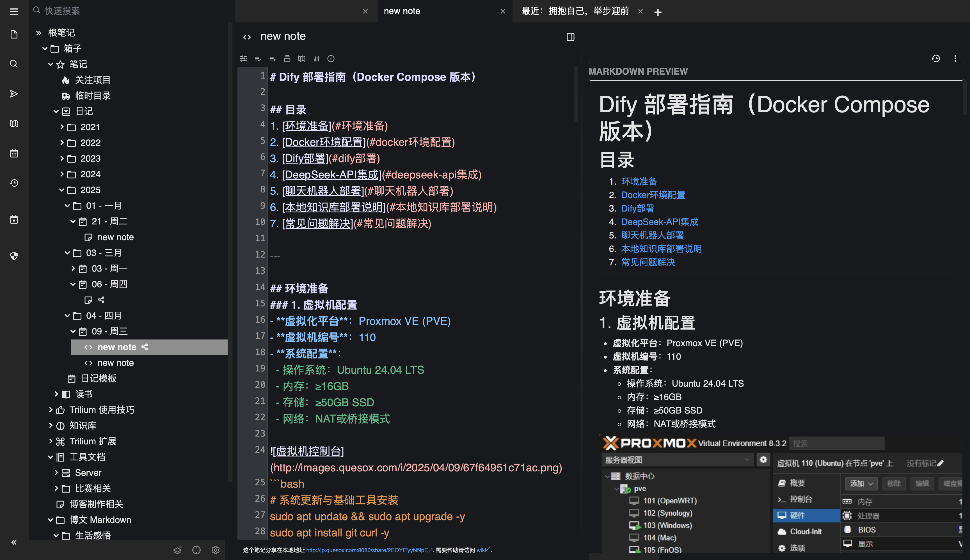
Task: Select 关注项目 in the note tree
Action: pyautogui.click(x=92, y=80)
